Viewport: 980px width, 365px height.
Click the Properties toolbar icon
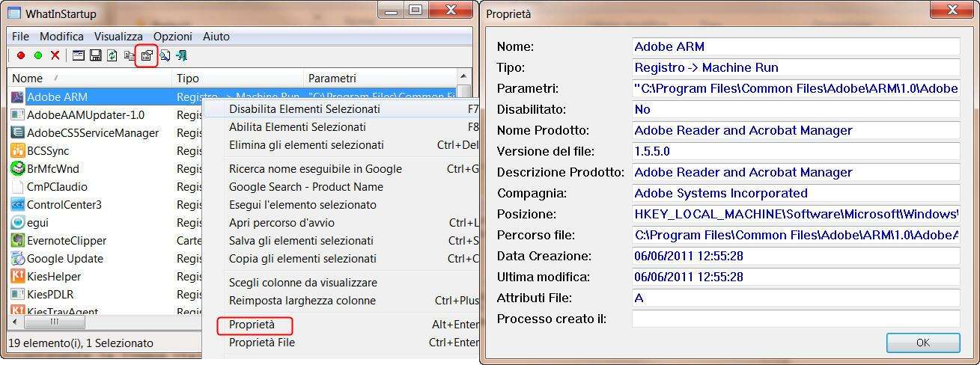coord(147,55)
